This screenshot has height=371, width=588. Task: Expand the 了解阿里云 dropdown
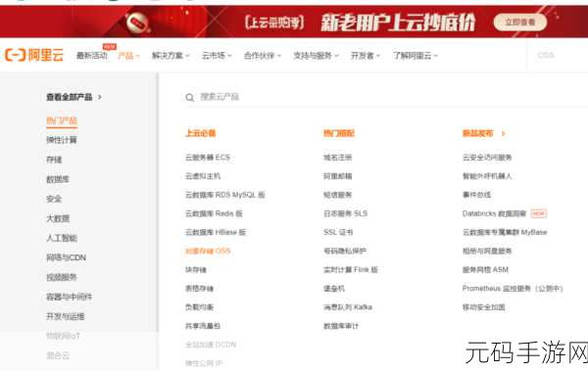tap(416, 56)
